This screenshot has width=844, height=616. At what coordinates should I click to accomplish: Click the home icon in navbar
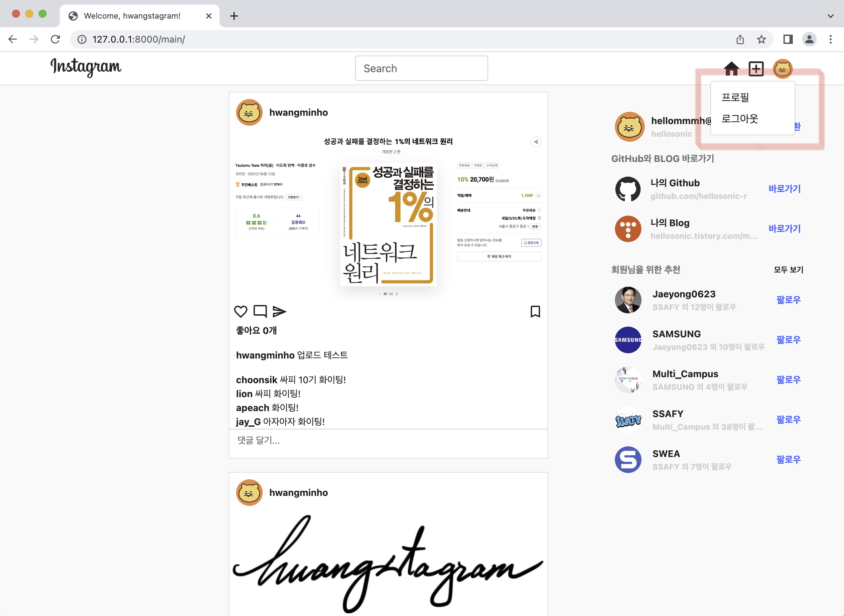(731, 69)
